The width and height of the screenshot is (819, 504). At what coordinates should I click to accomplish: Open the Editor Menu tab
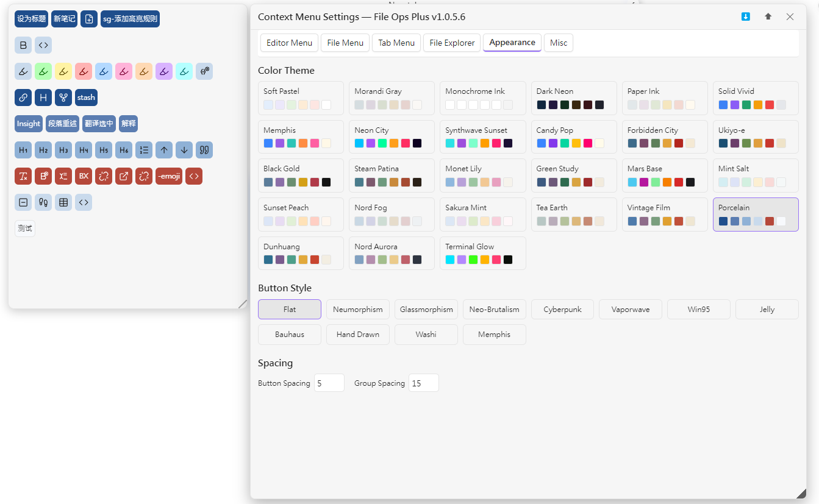289,43
